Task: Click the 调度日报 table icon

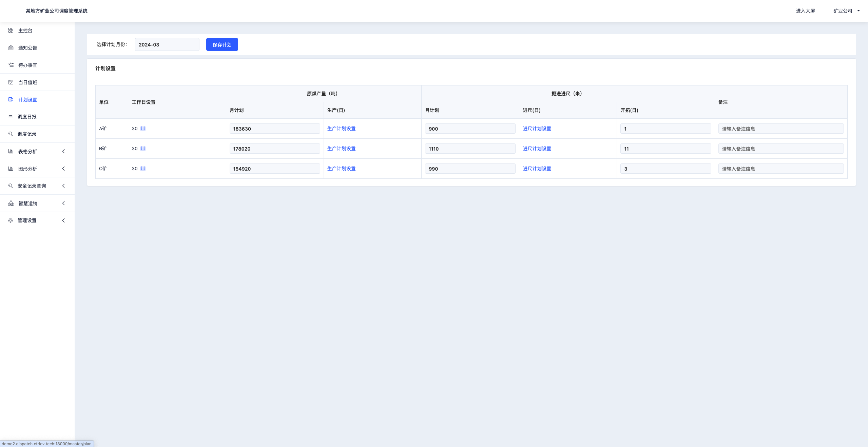Action: (x=11, y=117)
